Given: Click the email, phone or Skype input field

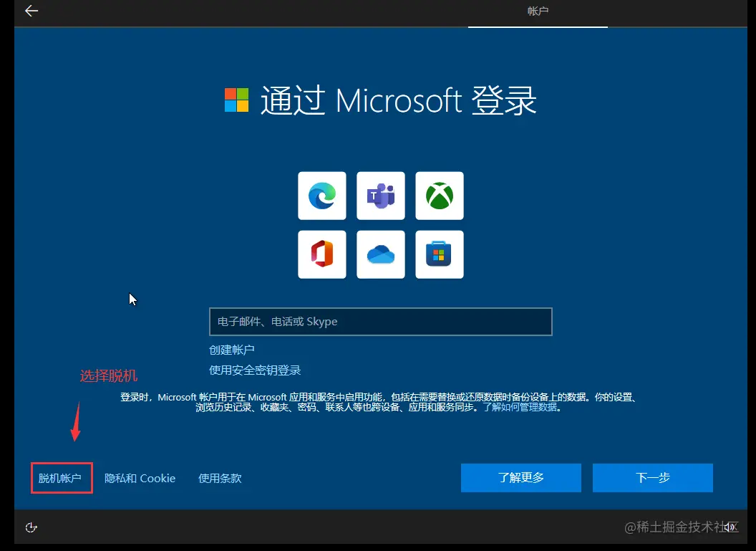Looking at the screenshot, I should pos(380,321).
